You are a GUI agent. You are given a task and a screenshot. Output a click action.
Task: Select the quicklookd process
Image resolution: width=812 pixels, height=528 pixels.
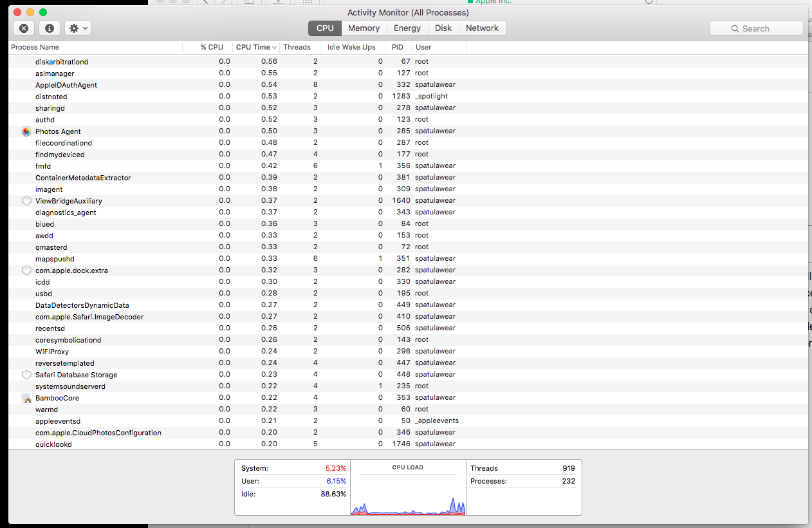(x=53, y=444)
